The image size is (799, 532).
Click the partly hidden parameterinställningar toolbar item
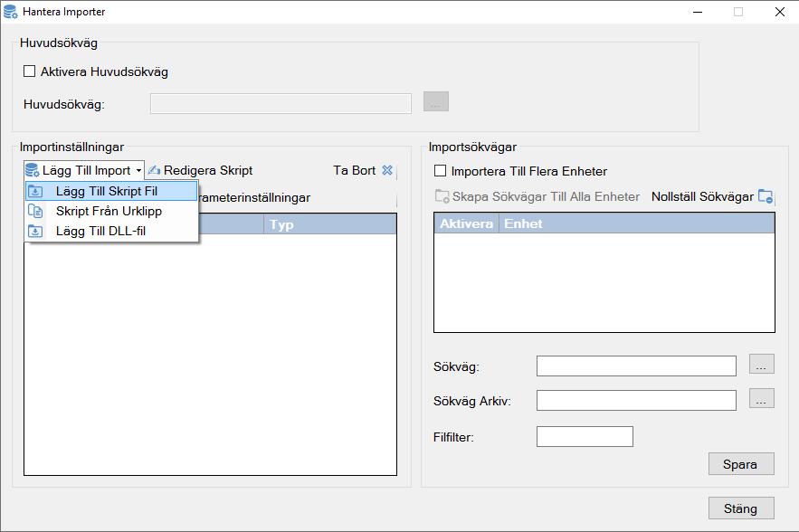254,198
